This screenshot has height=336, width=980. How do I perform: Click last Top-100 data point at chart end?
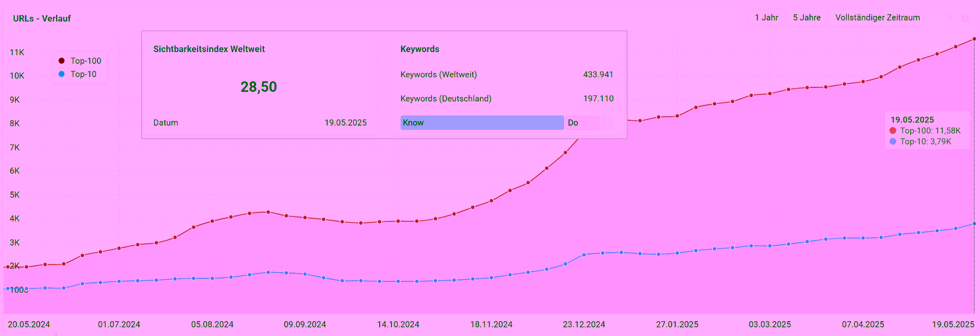pos(974,39)
